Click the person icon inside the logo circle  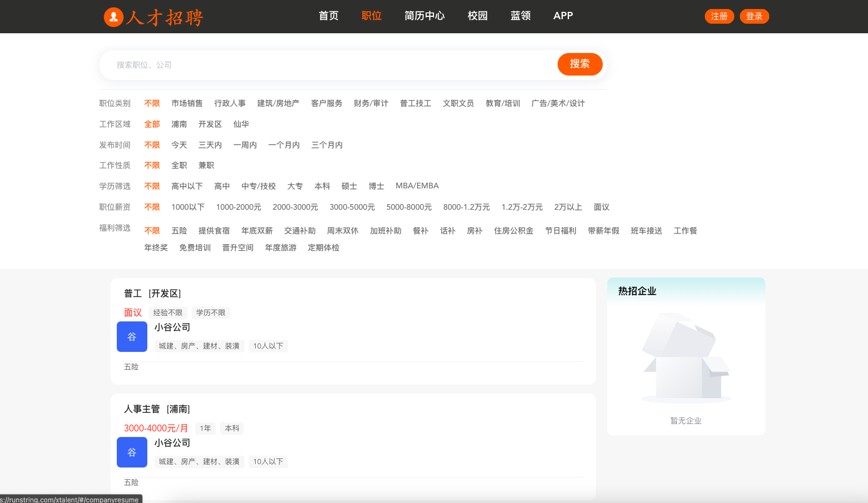113,16
